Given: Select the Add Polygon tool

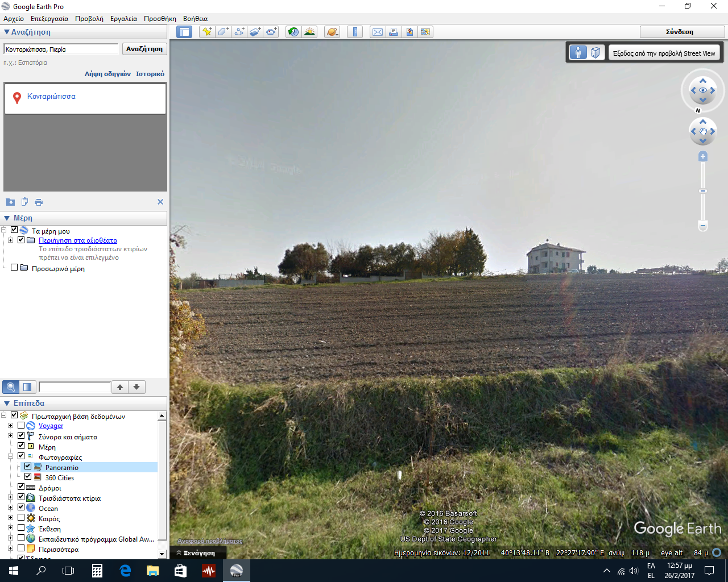Looking at the screenshot, I should tap(223, 32).
